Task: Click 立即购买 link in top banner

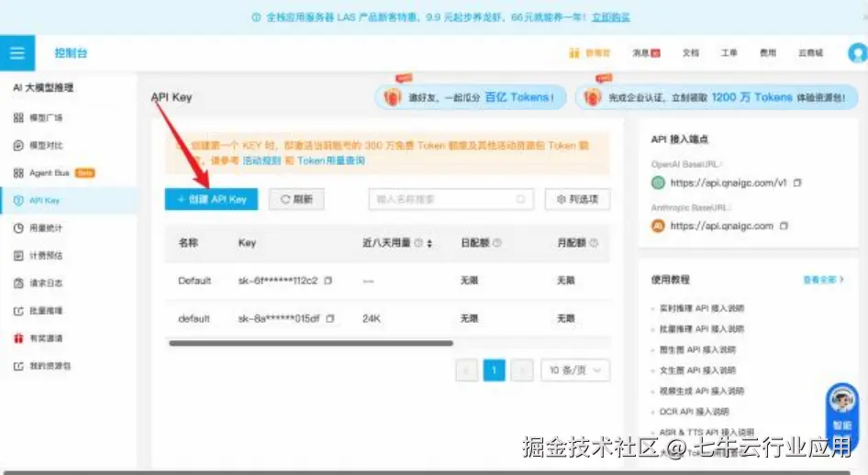Action: click(610, 17)
